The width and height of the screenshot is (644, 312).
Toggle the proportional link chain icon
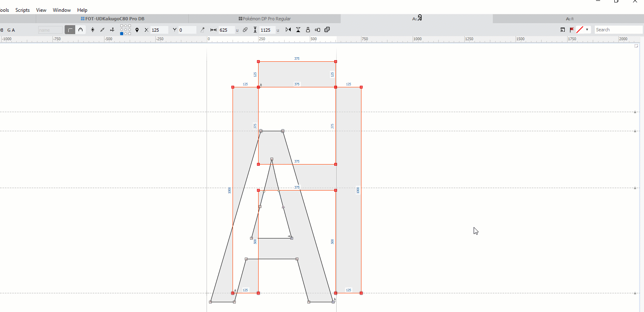tap(245, 30)
